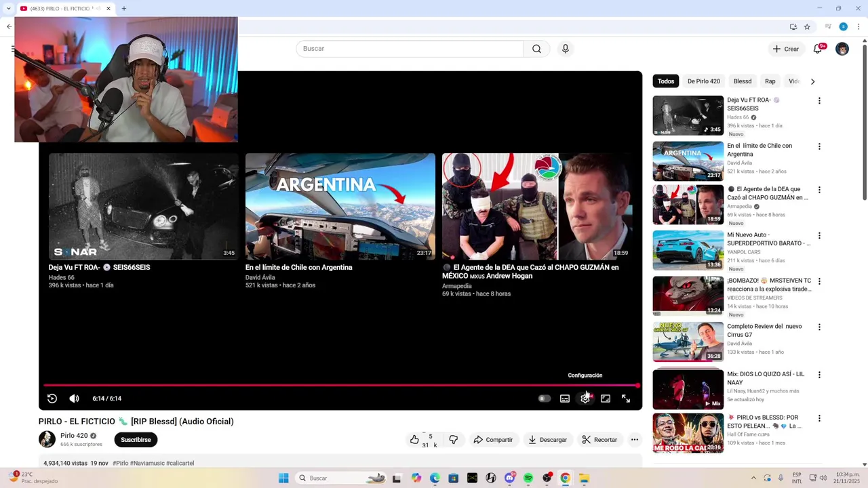The width and height of the screenshot is (868, 488).
Task: Click the install app icon in the address bar
Action: coord(793,27)
